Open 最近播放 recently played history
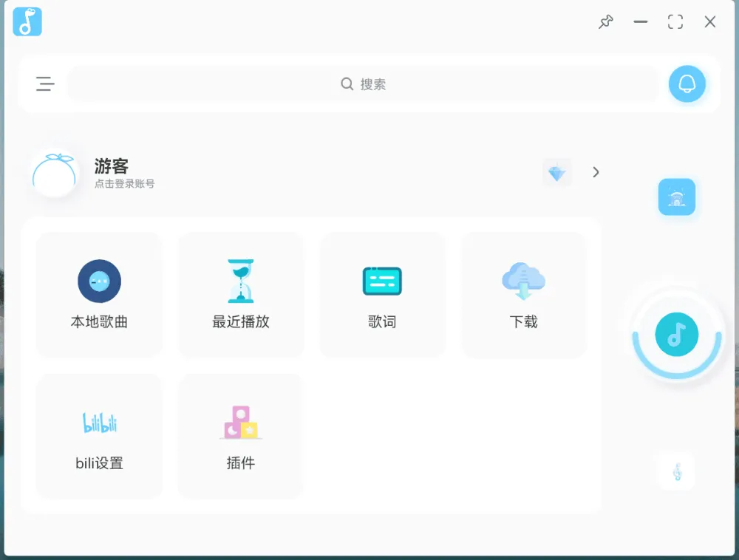Screen dimensions: 739x560 (x=240, y=294)
